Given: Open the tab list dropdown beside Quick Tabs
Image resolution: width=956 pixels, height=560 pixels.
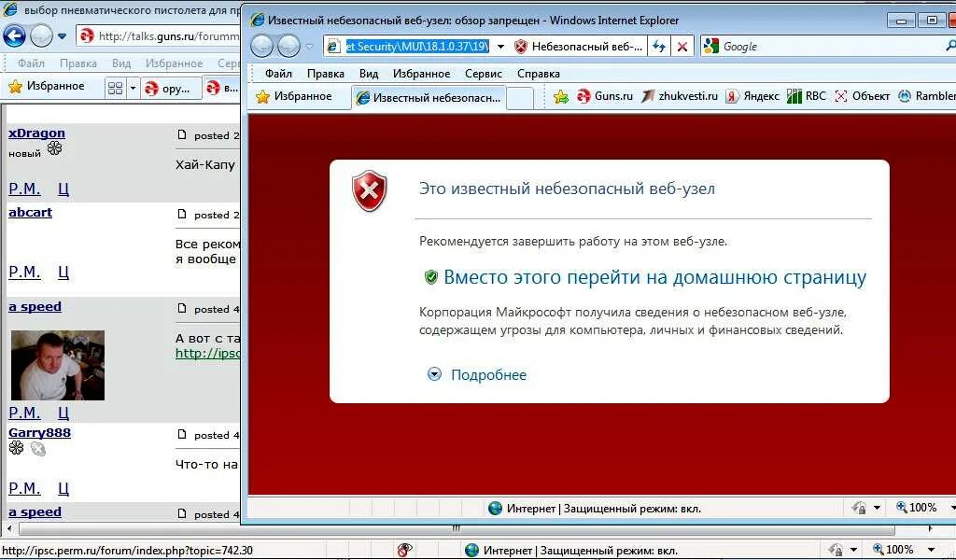Looking at the screenshot, I should click(133, 89).
